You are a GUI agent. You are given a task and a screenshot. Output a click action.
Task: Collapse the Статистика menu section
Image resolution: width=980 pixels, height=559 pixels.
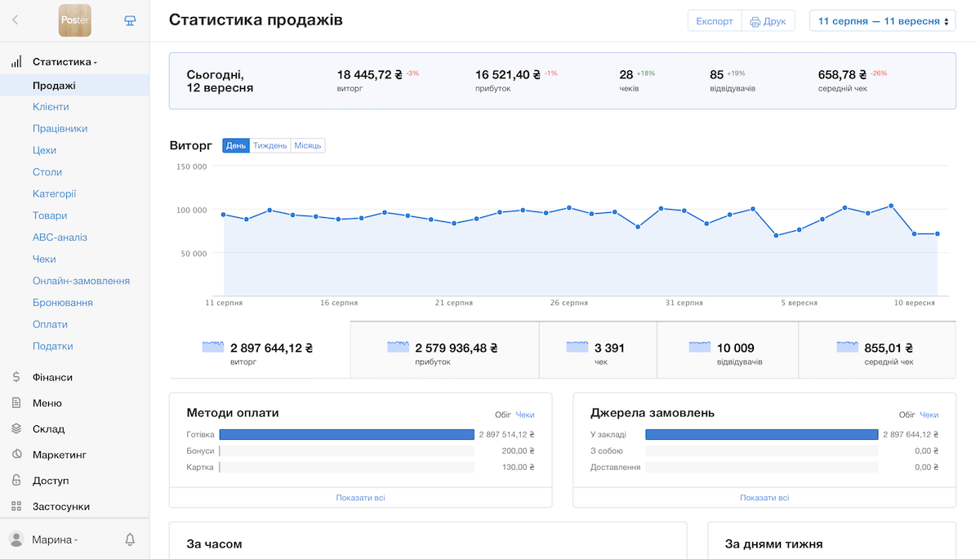coord(64,62)
